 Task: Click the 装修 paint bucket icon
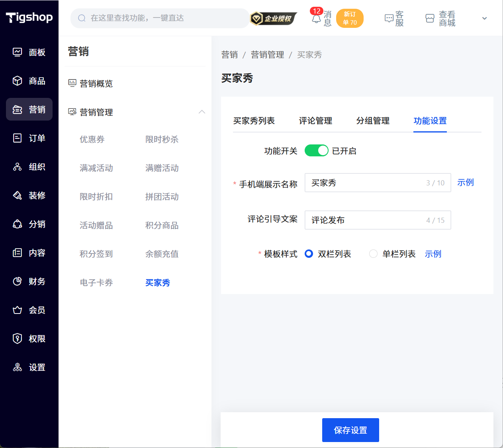point(17,195)
